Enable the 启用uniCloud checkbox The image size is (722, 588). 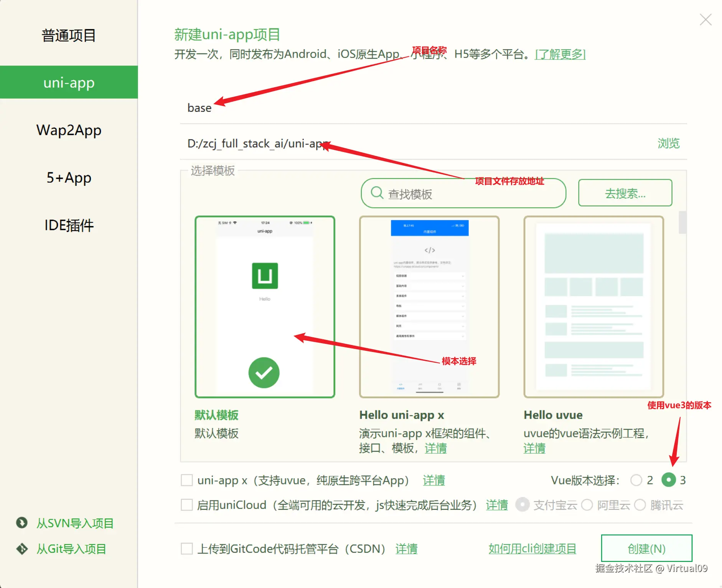point(187,505)
